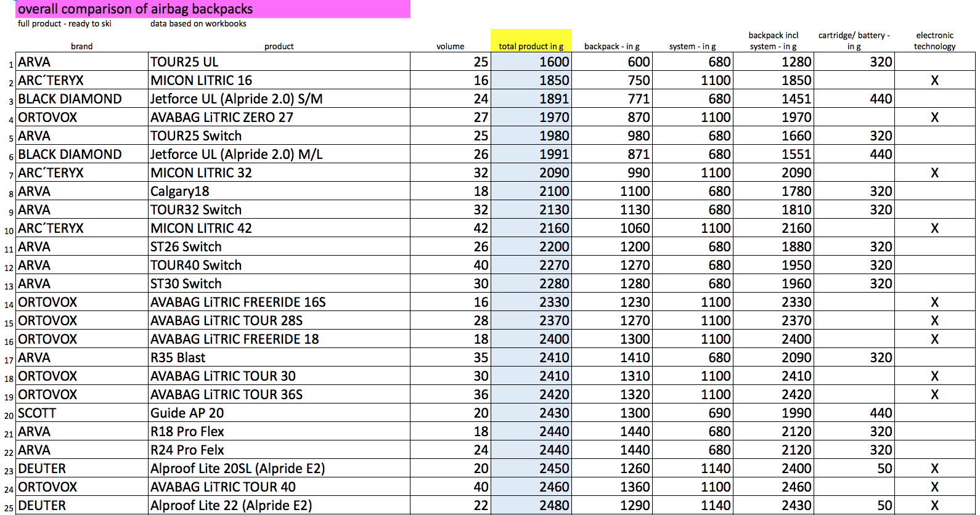
Task: Select the 'ST30 Switch' product cell
Action: tap(279, 283)
